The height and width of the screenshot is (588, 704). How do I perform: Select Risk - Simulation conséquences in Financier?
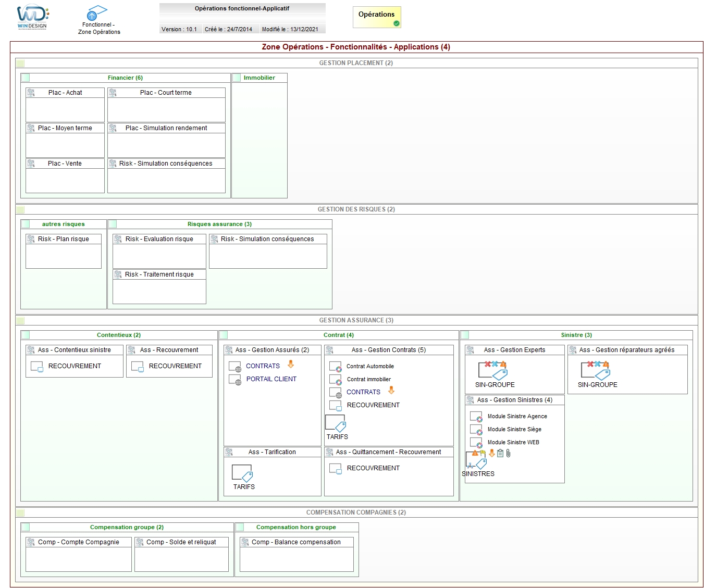(166, 164)
